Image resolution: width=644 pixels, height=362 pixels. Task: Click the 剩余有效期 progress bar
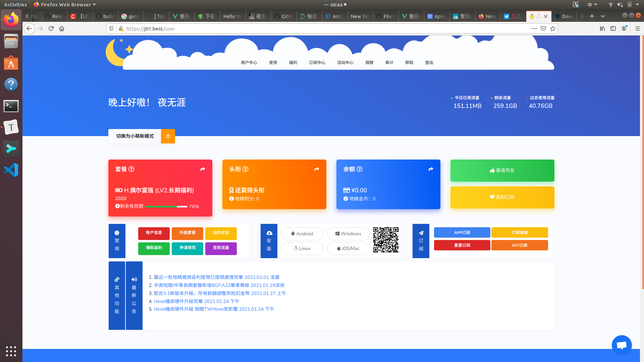point(166,206)
